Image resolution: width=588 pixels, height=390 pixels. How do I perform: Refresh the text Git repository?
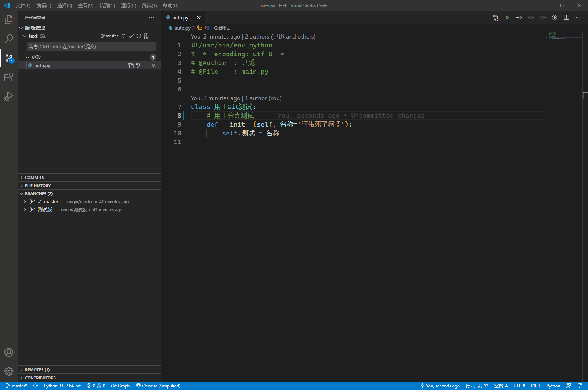(138, 36)
